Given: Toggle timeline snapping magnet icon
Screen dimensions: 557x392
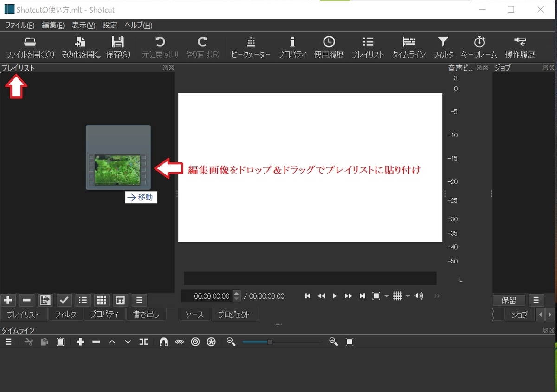Looking at the screenshot, I should tap(163, 342).
